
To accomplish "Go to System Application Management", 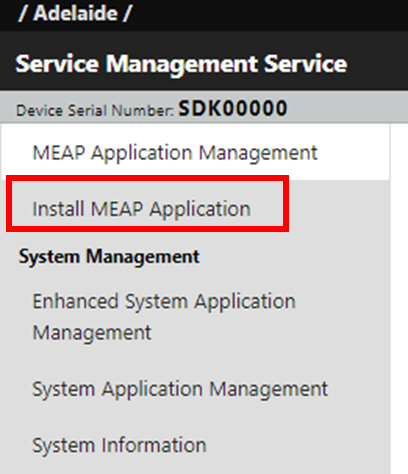I will pyautogui.click(x=180, y=389).
